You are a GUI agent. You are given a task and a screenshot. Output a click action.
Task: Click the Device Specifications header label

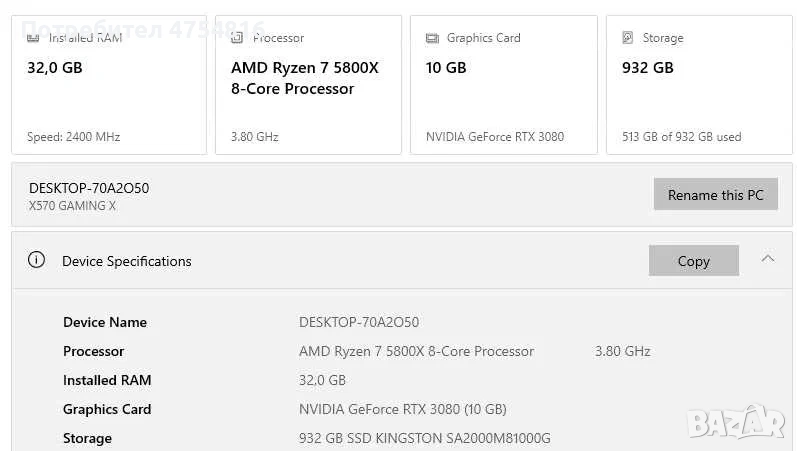(x=126, y=261)
